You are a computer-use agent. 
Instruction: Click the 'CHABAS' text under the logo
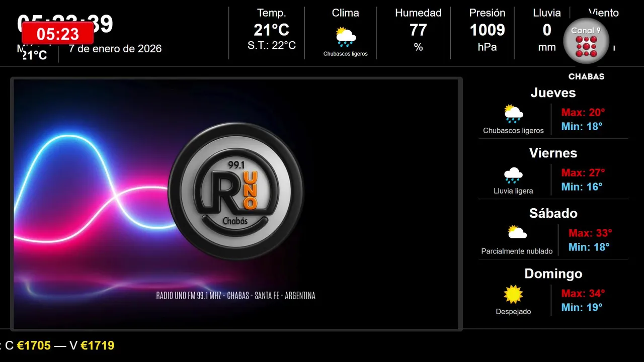(586, 77)
